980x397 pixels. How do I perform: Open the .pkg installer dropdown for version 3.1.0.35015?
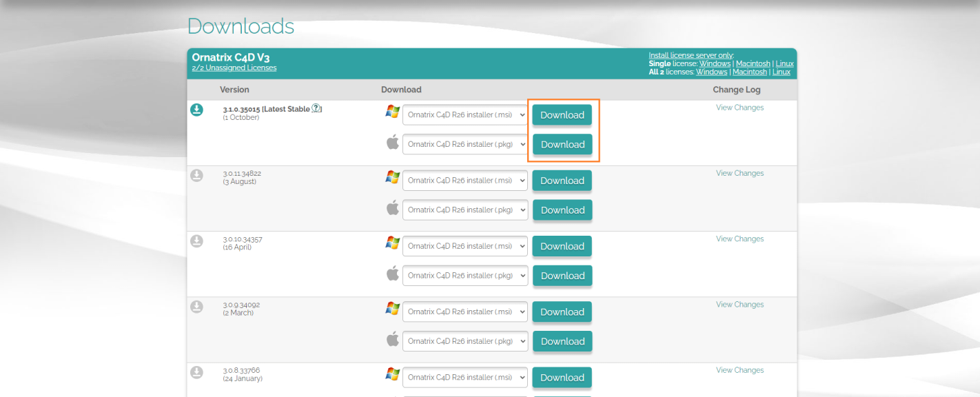point(465,144)
